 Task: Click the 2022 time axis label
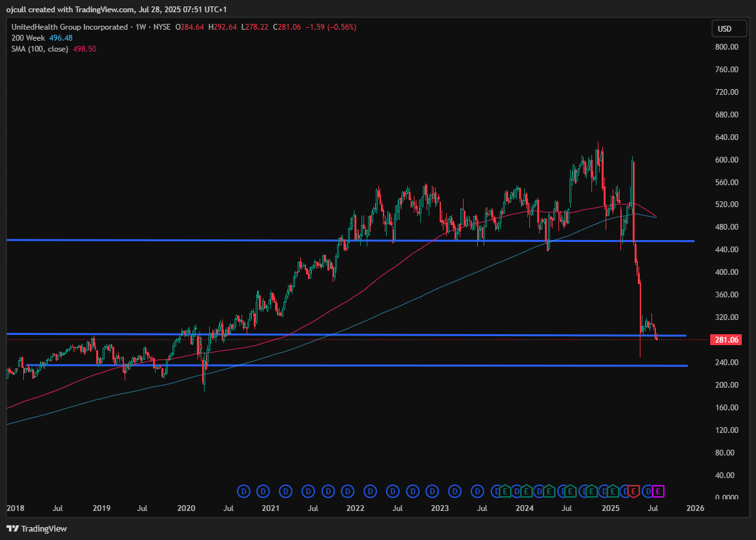pyautogui.click(x=355, y=508)
